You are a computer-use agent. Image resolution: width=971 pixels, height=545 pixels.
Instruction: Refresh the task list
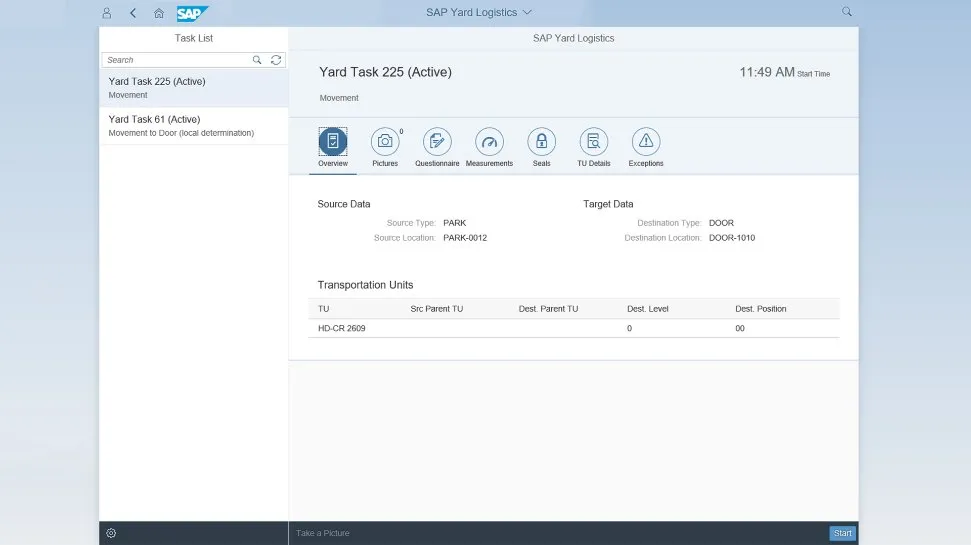[x=277, y=60]
